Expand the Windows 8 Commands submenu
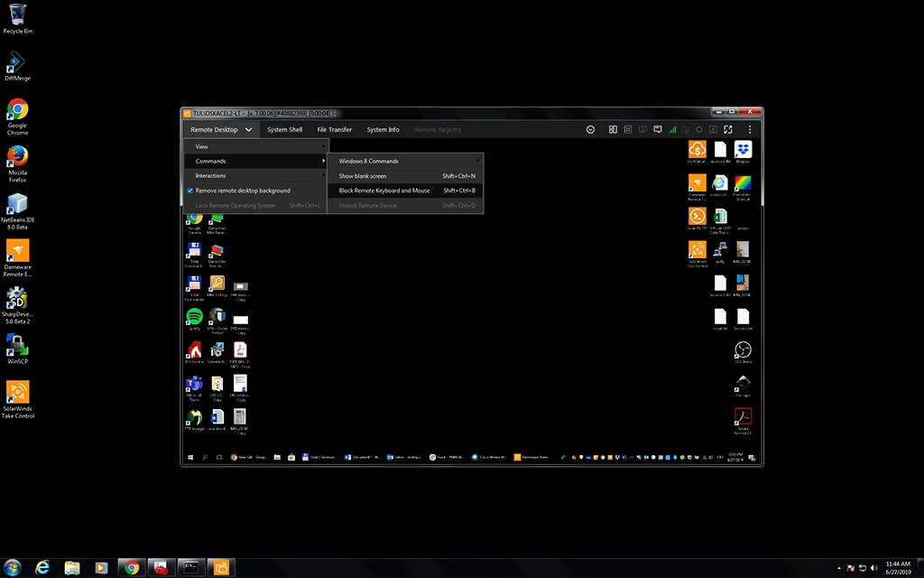The image size is (924, 578). (x=370, y=161)
